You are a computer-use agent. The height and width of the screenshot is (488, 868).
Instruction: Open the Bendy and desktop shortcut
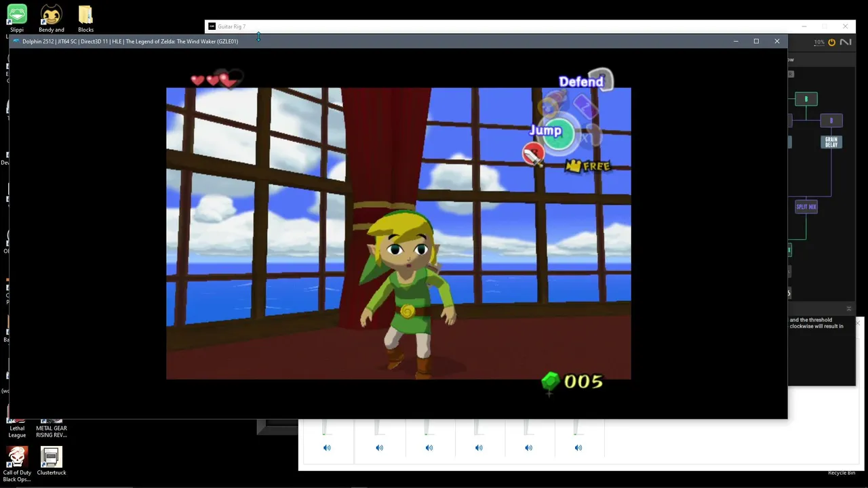51,18
